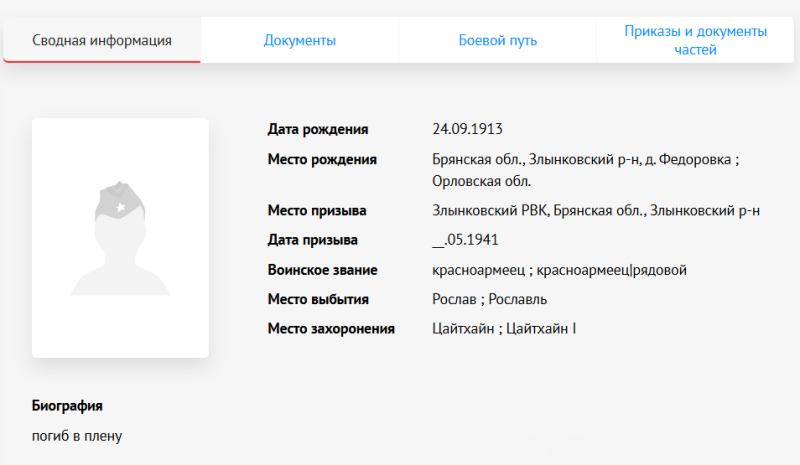Click the soldier silhouette placeholder icon
Viewport: 800px width, 465px height.
point(120,238)
